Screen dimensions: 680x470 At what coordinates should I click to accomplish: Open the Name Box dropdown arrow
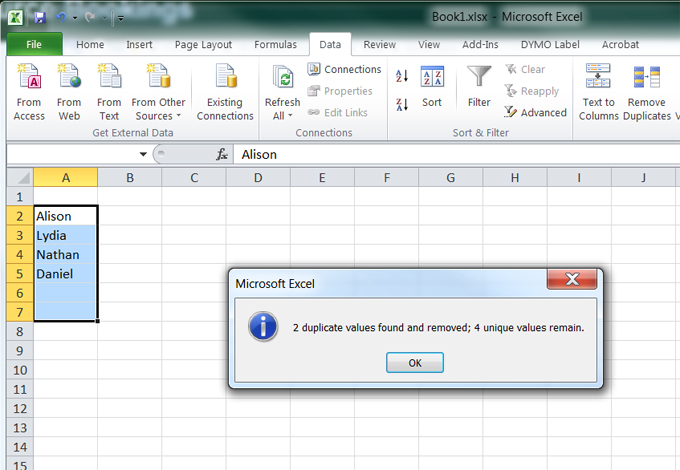coord(143,154)
